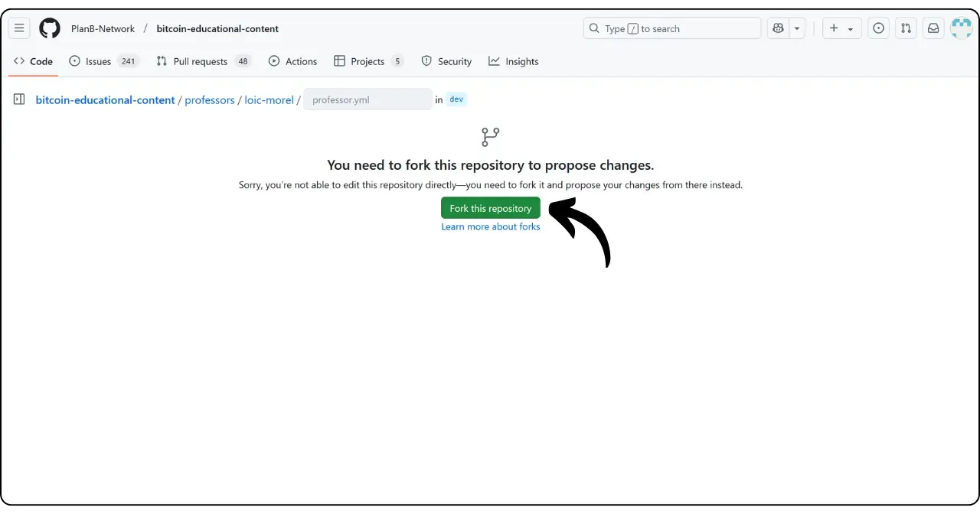Click the user profile avatar
The width and height of the screenshot is (980, 514).
[x=961, y=28]
